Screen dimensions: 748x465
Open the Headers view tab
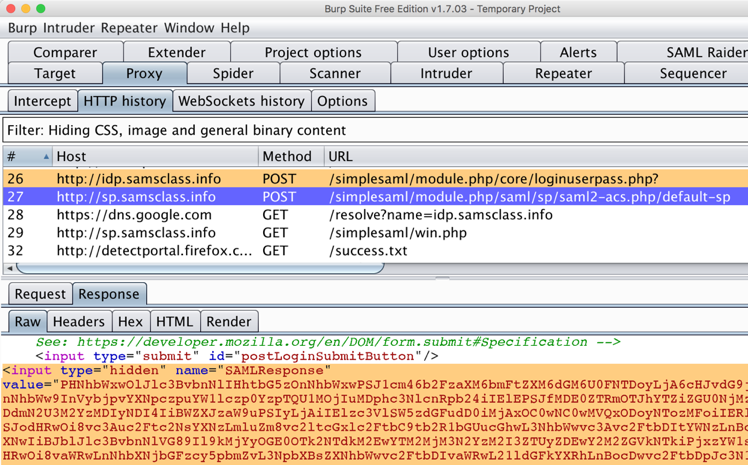pos(79,321)
